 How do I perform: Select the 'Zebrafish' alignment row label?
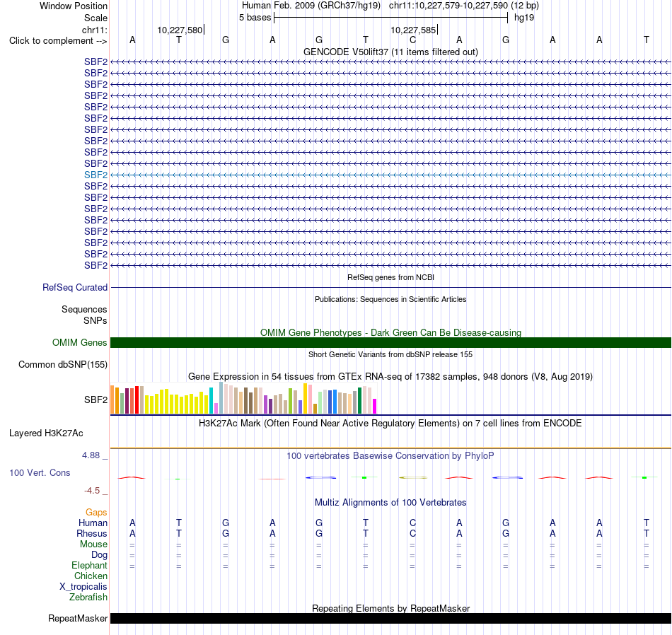[88, 598]
